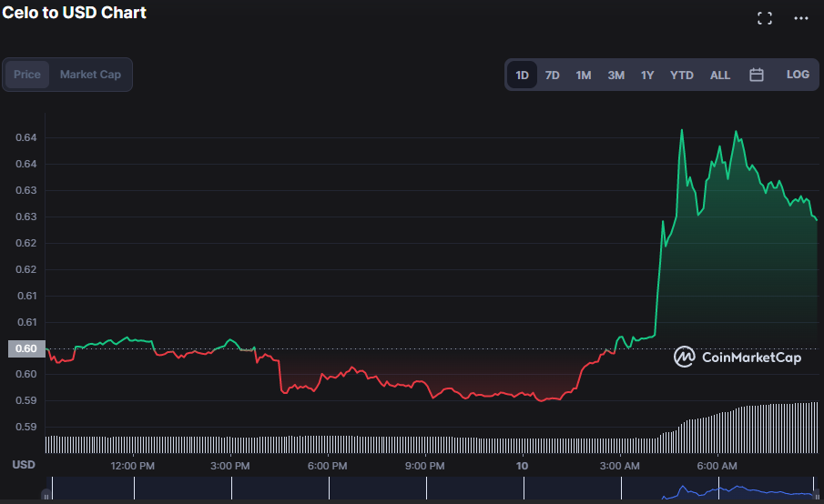Switch chart to Price view
Viewport: 824px width, 504px height.
(x=27, y=75)
